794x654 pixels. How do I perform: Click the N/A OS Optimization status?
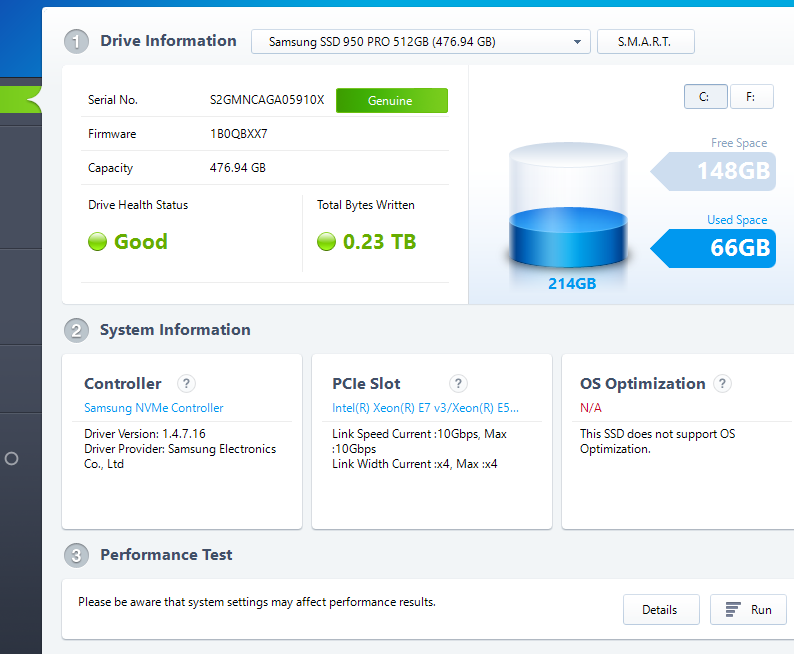(590, 408)
